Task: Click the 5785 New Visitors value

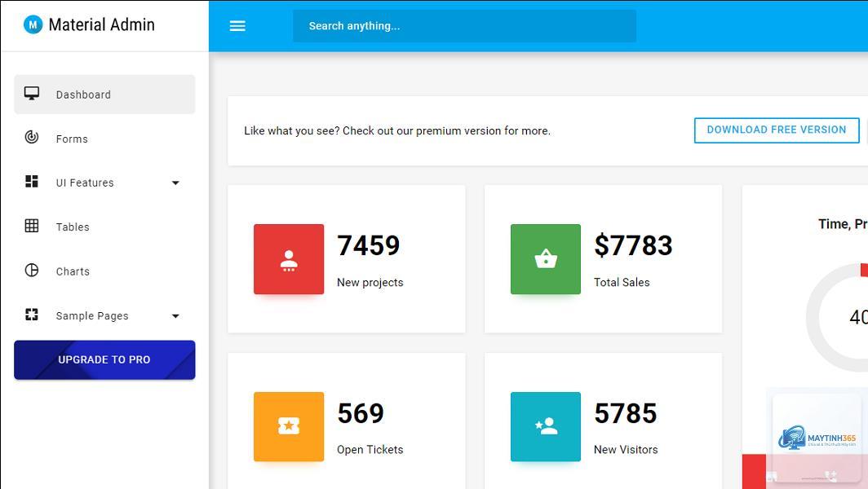Action: pos(626,413)
